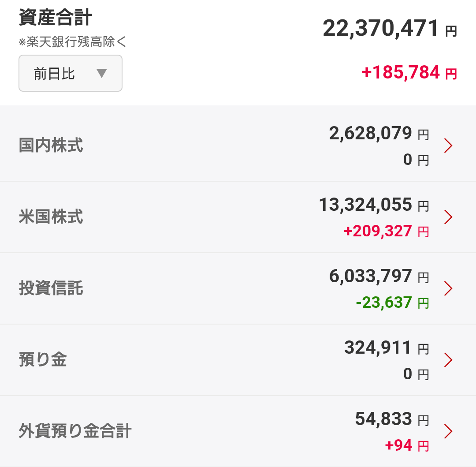Open 外貨預り金合計 with its red chevron
476x467 pixels.
coord(448,431)
